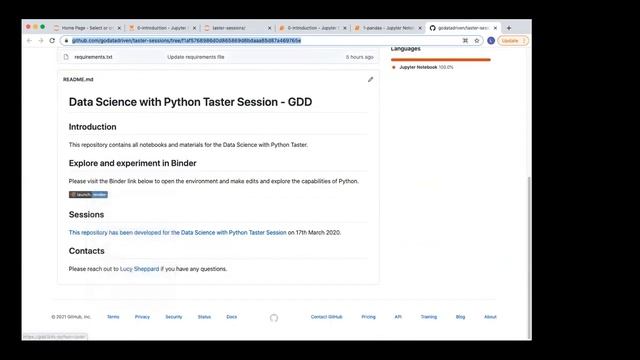Switch to the second '0-introduction - Jupyter' tab
Image resolution: width=640 pixels, height=360 pixels.
(x=312, y=28)
